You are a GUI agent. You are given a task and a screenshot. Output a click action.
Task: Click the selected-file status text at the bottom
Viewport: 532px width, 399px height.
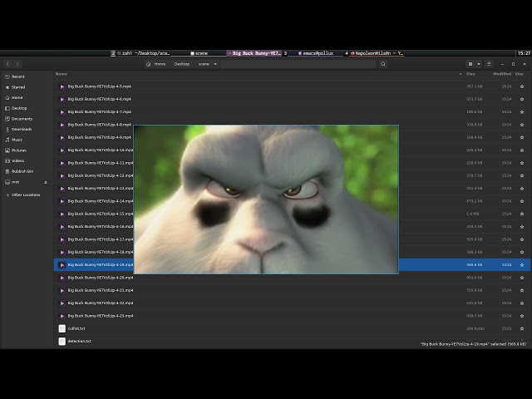coord(473,344)
